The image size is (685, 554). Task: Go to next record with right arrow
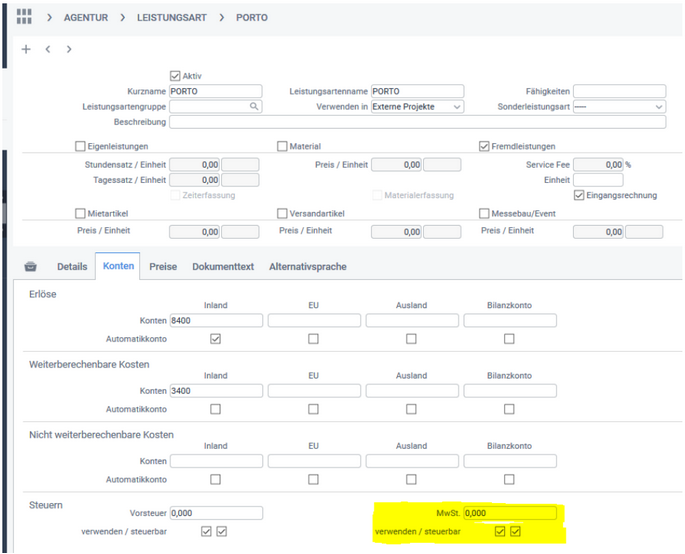click(x=68, y=49)
